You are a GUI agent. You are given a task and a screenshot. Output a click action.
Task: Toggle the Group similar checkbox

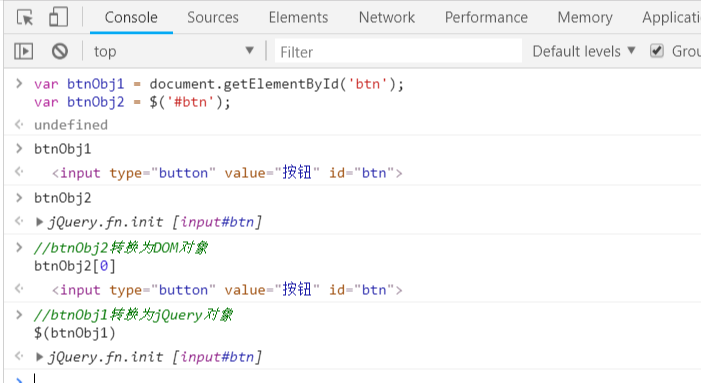point(656,51)
